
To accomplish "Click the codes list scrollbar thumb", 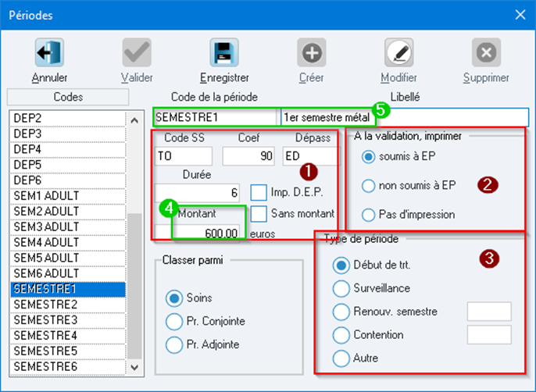I will pos(134,287).
